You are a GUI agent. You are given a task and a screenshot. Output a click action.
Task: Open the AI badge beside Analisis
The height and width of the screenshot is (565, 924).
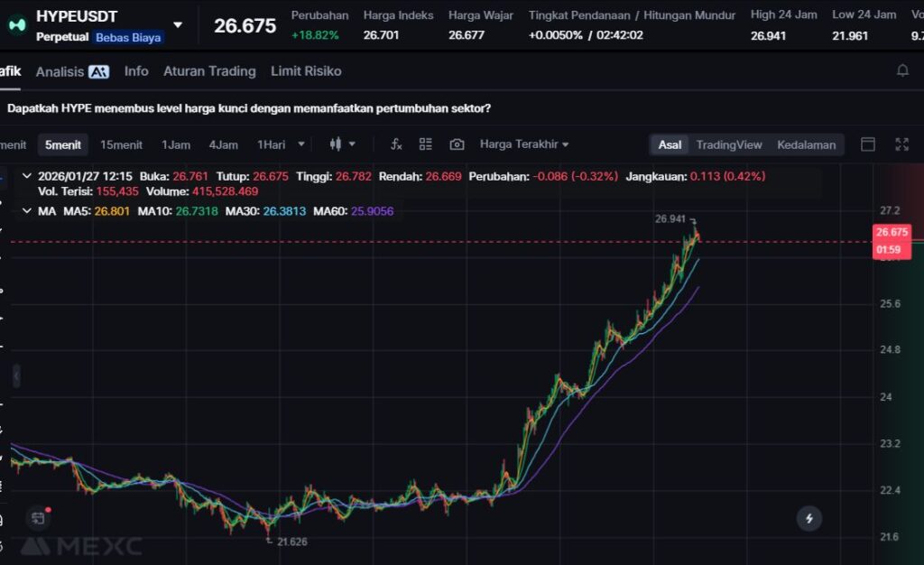point(98,71)
